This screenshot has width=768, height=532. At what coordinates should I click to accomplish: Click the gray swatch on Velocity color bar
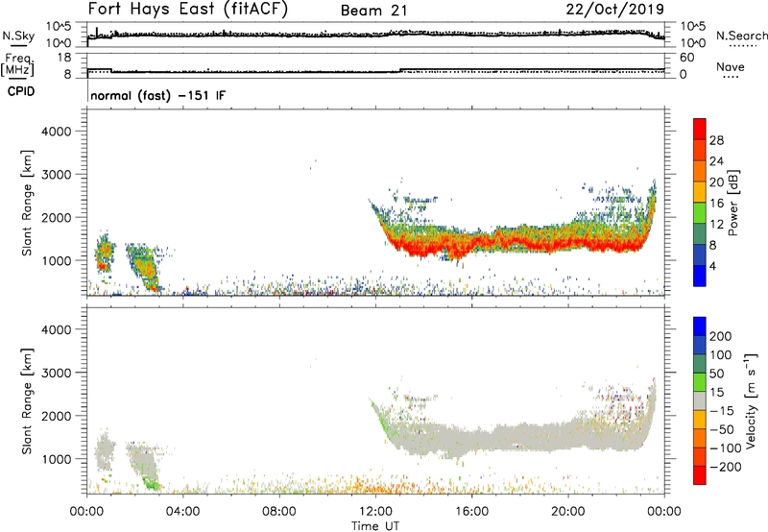700,400
